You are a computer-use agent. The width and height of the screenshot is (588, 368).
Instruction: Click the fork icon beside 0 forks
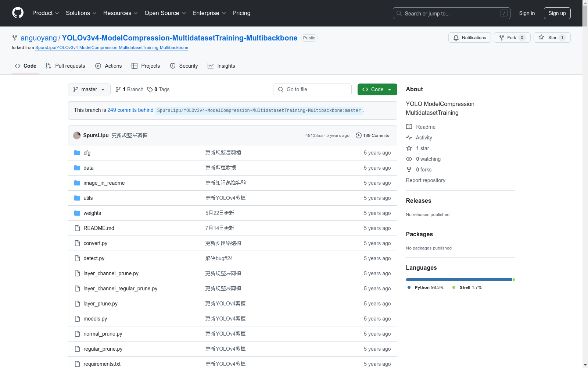click(409, 170)
